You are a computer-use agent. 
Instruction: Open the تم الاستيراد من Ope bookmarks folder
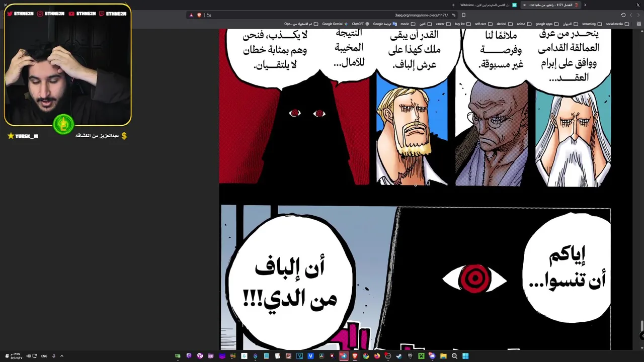click(301, 24)
